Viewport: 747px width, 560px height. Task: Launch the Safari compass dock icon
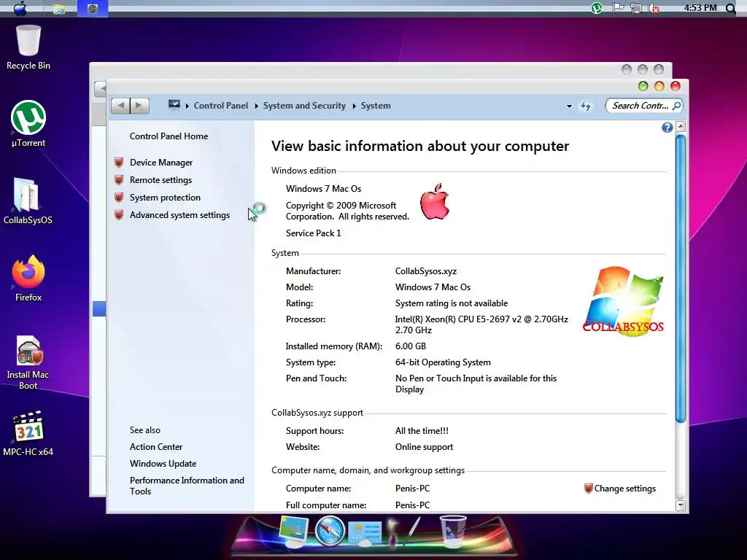tap(330, 531)
